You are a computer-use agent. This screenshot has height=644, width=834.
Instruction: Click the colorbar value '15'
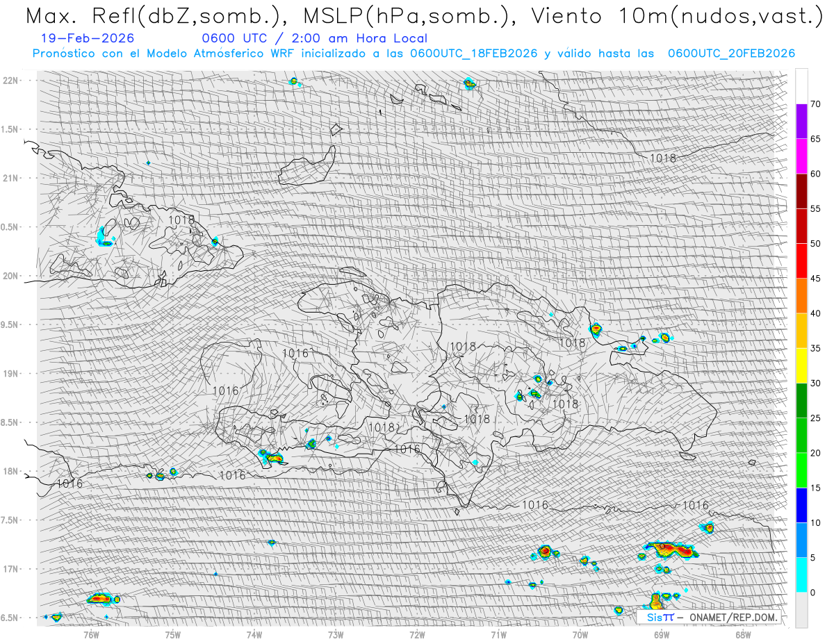[x=816, y=488]
